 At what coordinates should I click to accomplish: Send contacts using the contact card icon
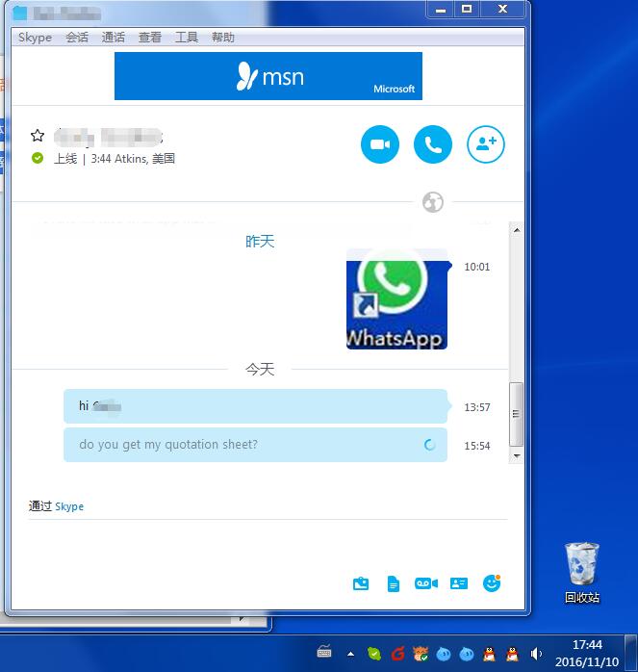tap(458, 583)
